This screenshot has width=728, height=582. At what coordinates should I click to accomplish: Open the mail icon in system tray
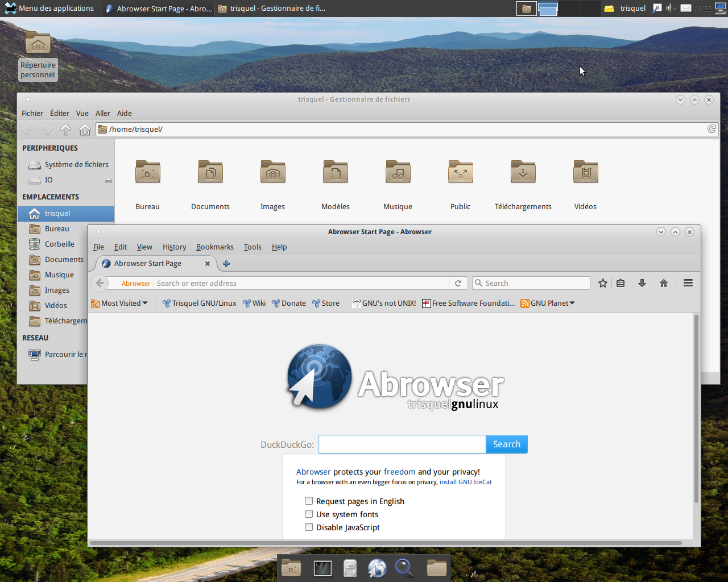pos(686,8)
